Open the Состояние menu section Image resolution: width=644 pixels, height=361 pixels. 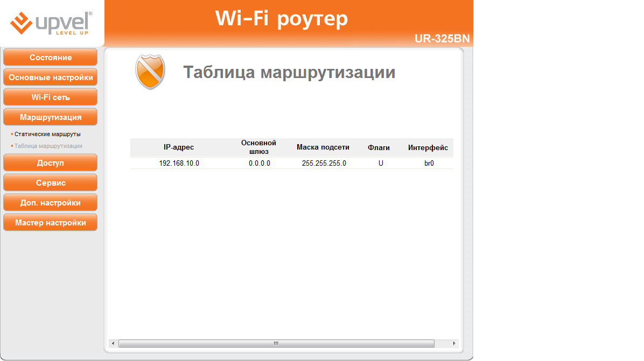pyautogui.click(x=51, y=58)
